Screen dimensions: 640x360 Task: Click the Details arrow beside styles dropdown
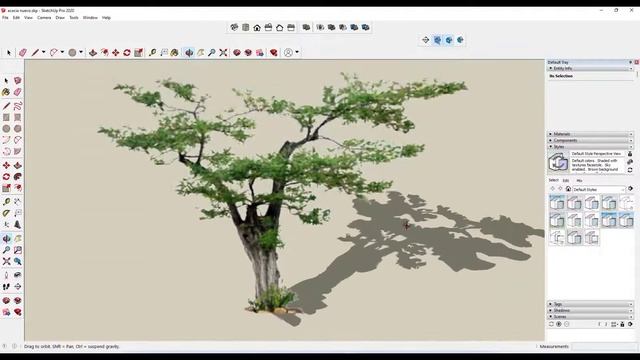tap(631, 189)
